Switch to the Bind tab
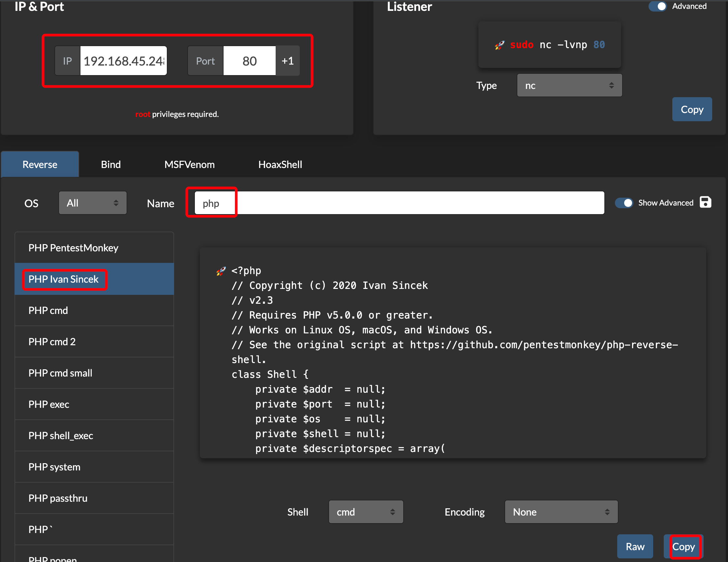Viewport: 728px width, 562px height. click(111, 165)
